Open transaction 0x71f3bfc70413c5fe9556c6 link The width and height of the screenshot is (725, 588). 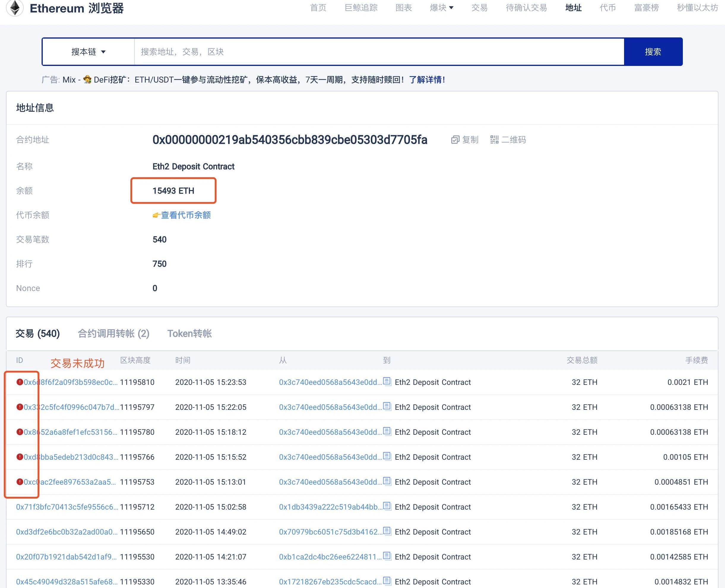[67, 507]
